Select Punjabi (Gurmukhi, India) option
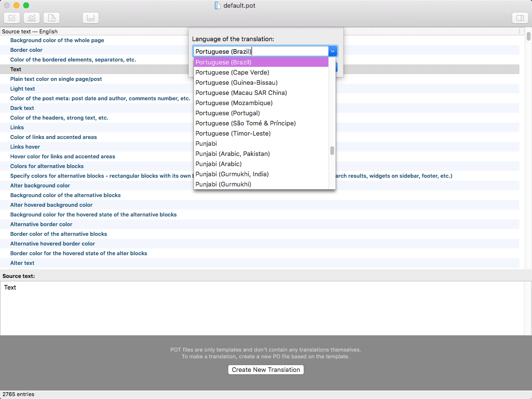Screen dimensions: 532x399 pyautogui.click(x=232, y=174)
